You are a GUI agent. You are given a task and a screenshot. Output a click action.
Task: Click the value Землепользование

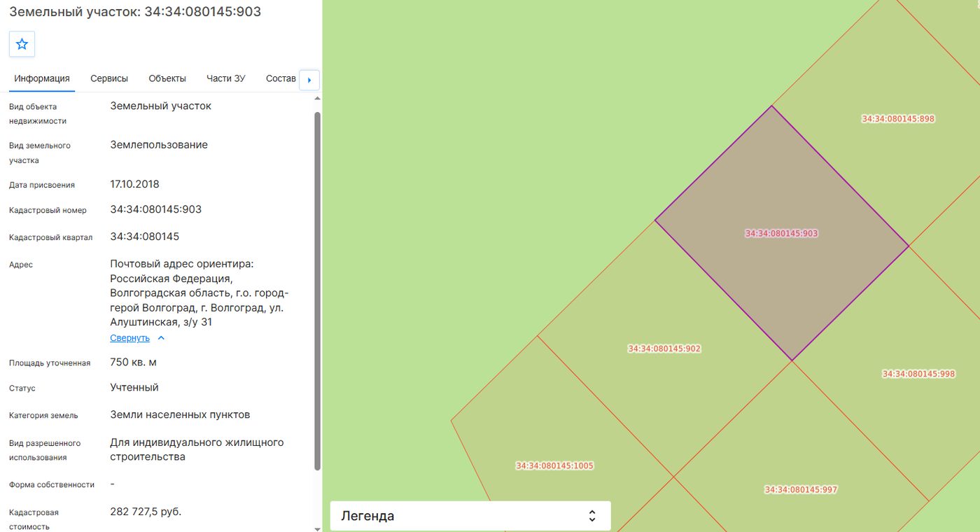click(x=159, y=145)
